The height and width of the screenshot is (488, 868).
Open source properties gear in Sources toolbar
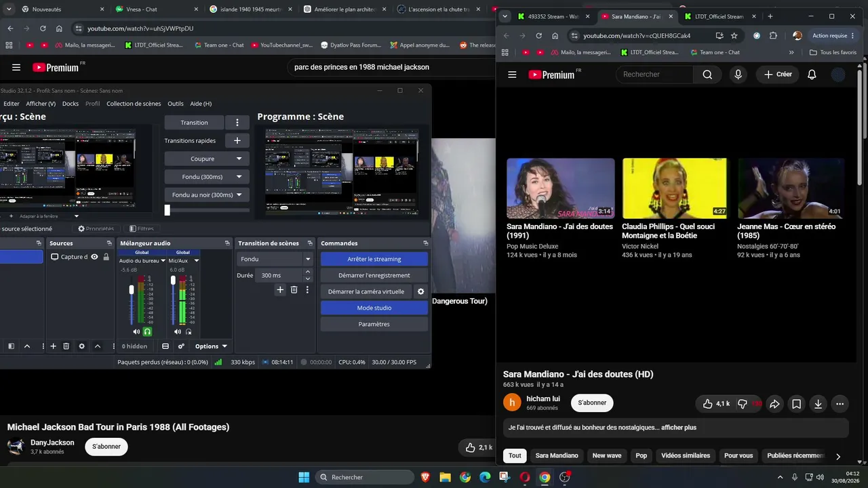click(x=82, y=346)
